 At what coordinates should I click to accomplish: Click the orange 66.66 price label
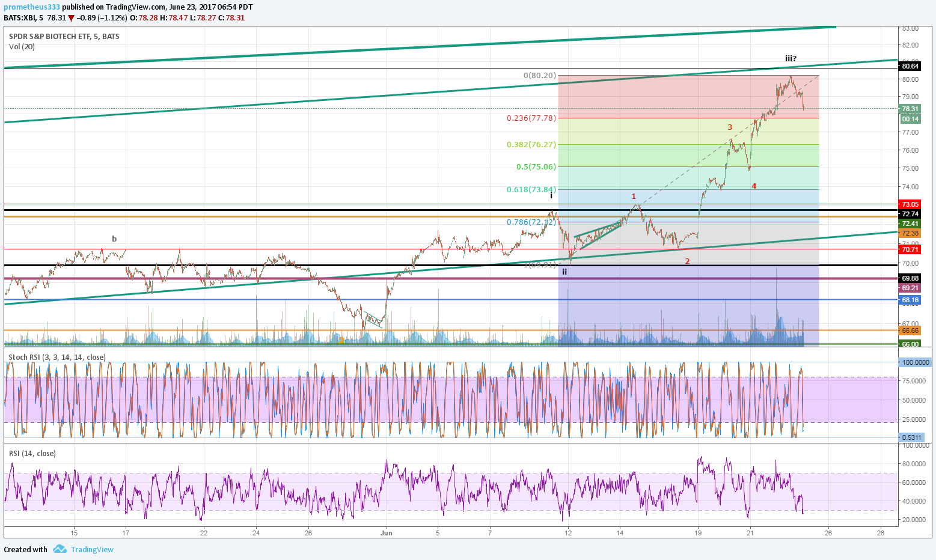(x=910, y=330)
